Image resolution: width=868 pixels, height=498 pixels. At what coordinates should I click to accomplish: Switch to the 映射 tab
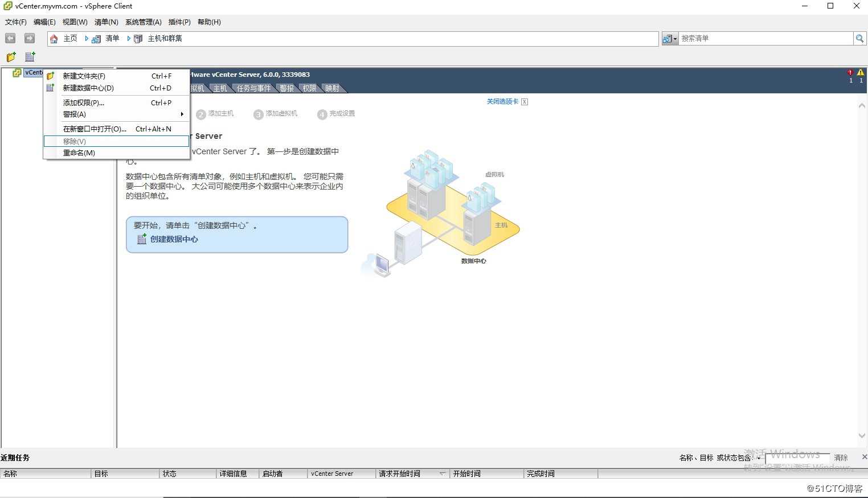(x=332, y=88)
